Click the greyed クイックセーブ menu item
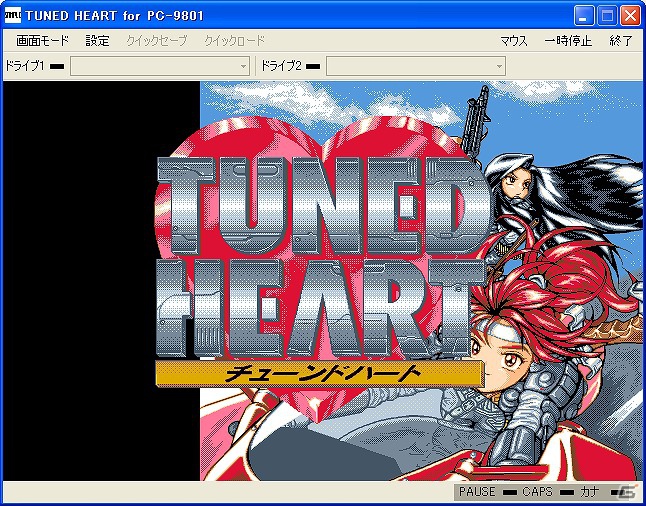The image size is (646, 506). point(157,41)
